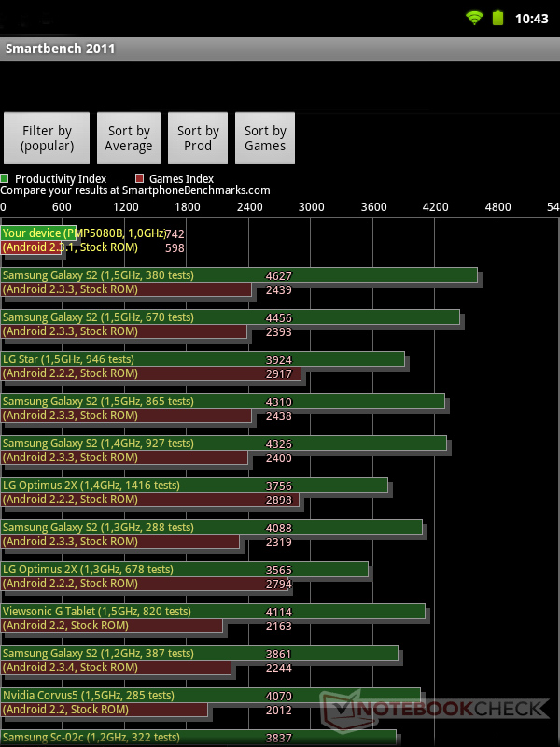The height and width of the screenshot is (747, 560).
Task: Click the productivity score 4070
Action: 278,695
